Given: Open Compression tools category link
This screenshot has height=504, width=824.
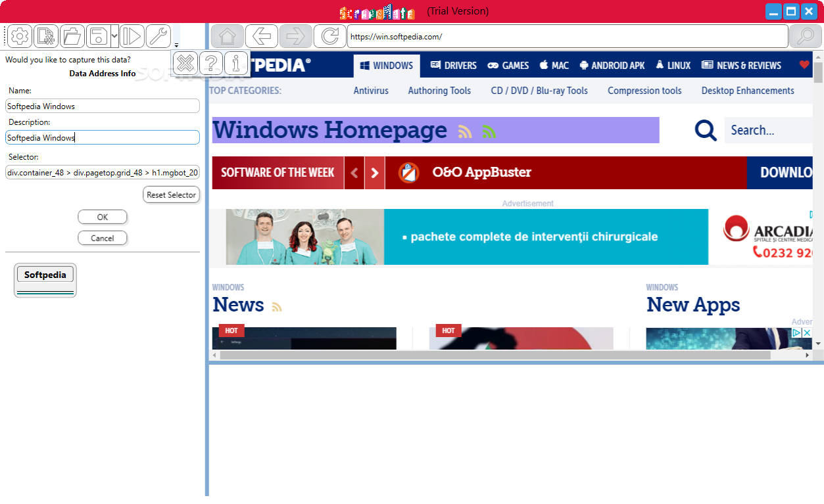Looking at the screenshot, I should coord(644,91).
